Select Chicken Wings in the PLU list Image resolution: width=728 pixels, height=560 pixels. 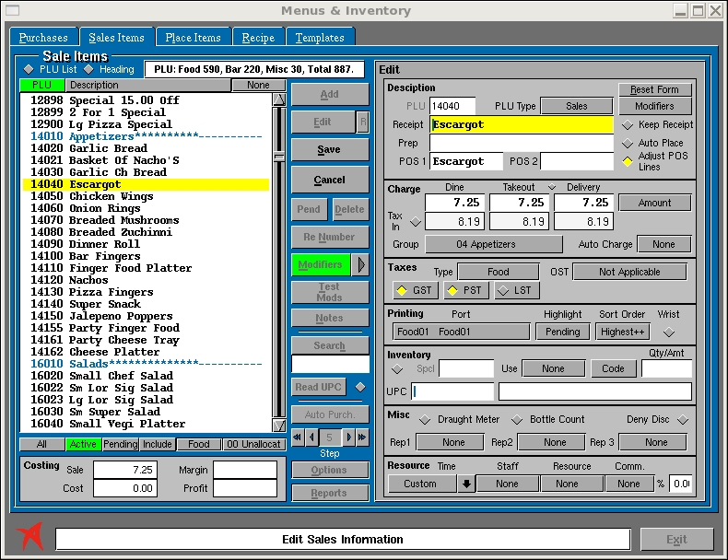(111, 196)
